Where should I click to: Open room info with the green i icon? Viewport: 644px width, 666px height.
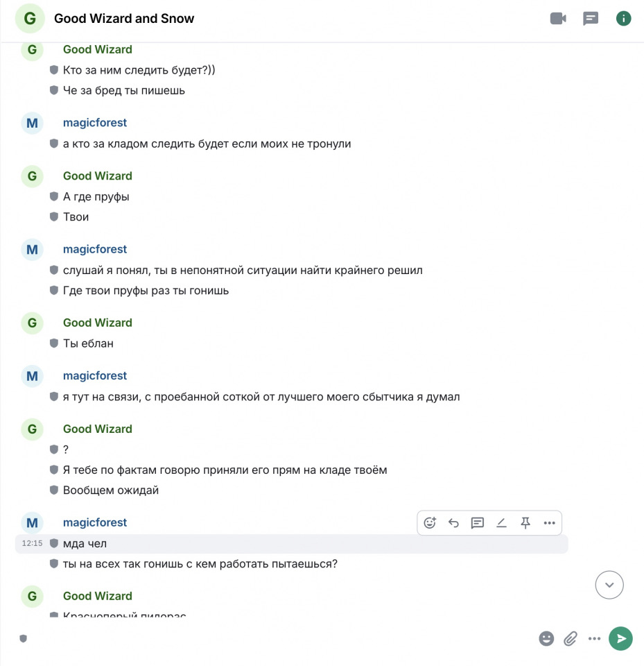coord(623,18)
